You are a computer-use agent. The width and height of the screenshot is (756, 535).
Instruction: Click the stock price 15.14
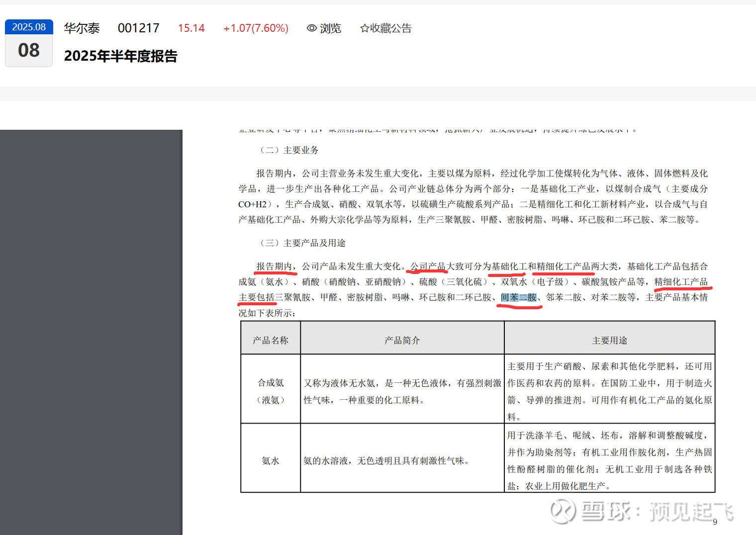click(x=191, y=28)
